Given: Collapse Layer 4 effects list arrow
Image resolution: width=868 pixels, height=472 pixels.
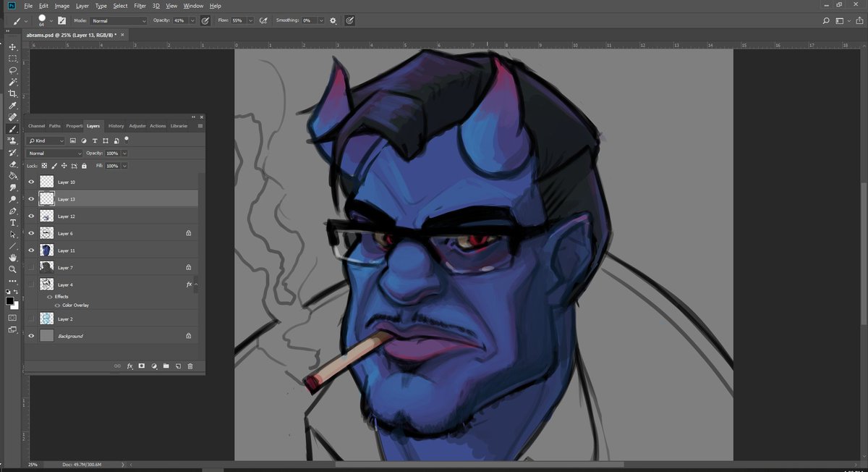Looking at the screenshot, I should [x=195, y=285].
